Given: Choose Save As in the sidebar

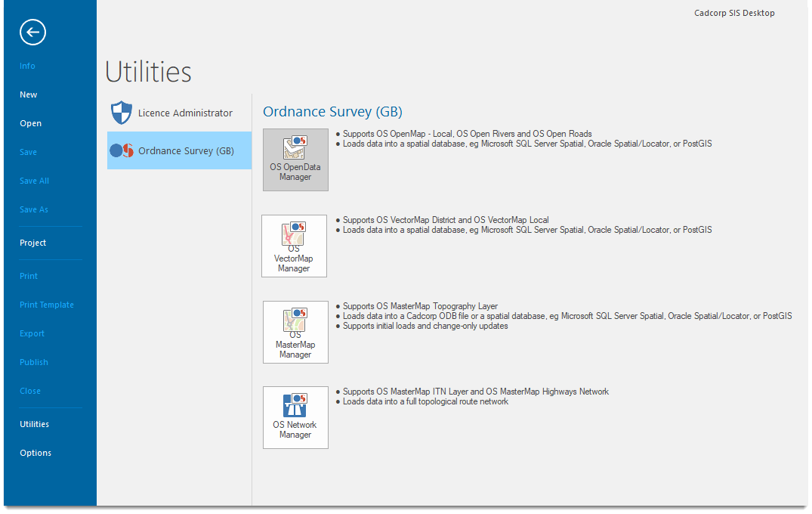Looking at the screenshot, I should coord(34,210).
